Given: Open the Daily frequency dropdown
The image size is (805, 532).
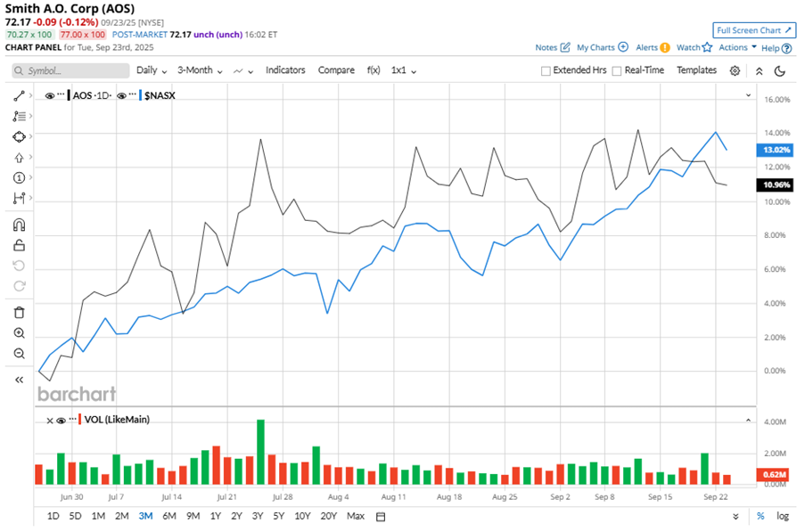Looking at the screenshot, I should point(152,70).
